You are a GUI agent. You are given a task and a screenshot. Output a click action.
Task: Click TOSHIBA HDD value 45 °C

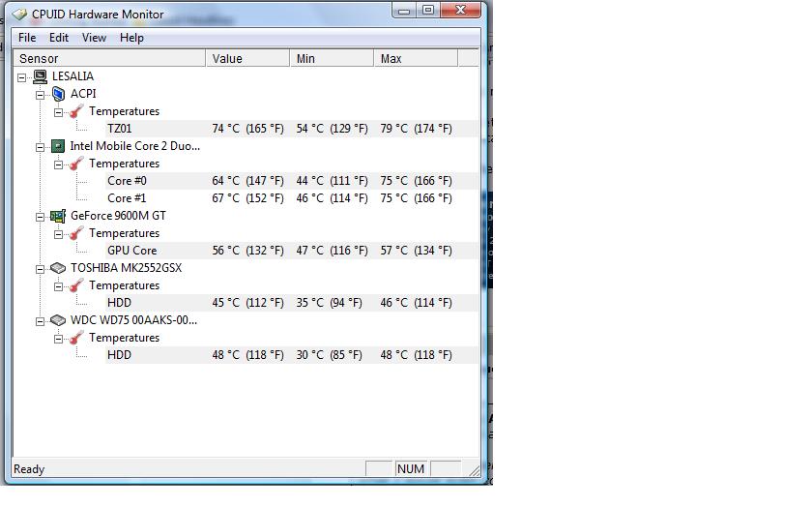[247, 303]
